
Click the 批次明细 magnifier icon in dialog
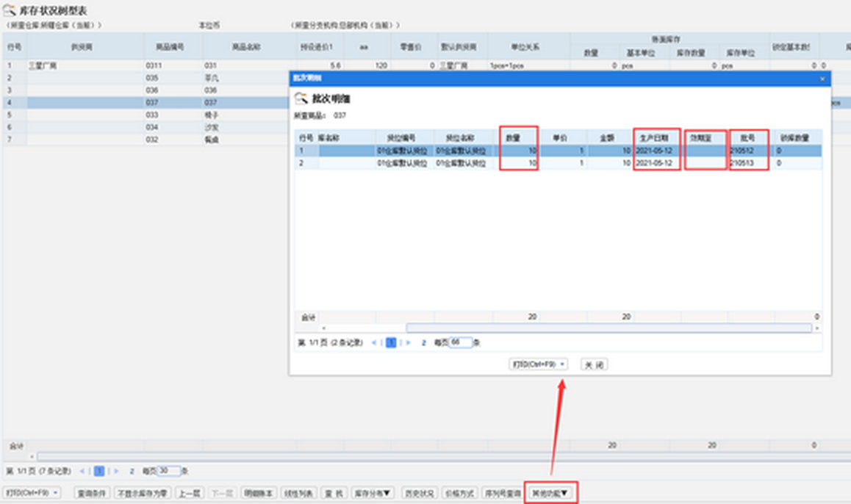point(301,98)
